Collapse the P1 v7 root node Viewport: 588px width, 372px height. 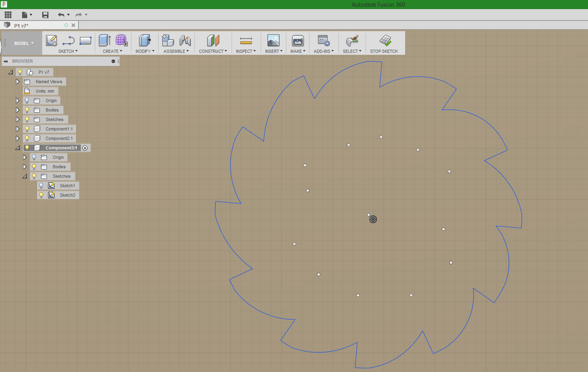coord(10,72)
